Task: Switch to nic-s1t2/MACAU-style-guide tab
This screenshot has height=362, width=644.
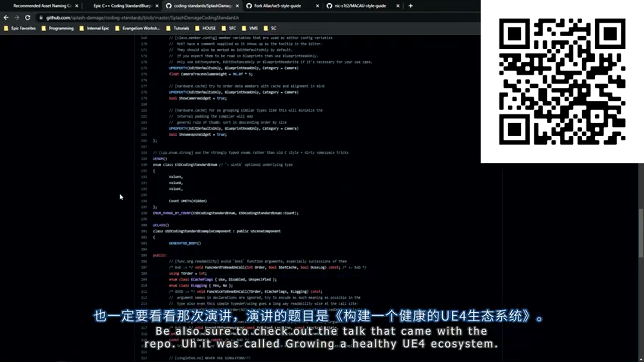Action: tap(360, 6)
